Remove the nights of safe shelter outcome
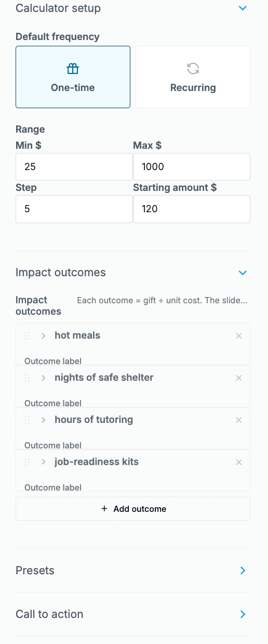 tap(239, 378)
